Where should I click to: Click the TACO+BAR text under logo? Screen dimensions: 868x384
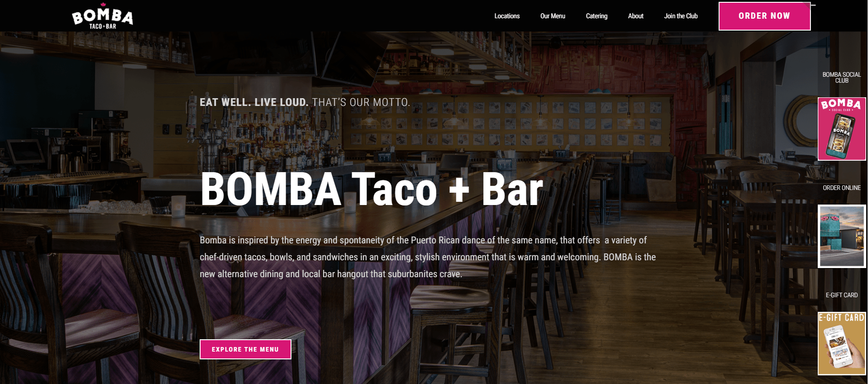tap(103, 26)
